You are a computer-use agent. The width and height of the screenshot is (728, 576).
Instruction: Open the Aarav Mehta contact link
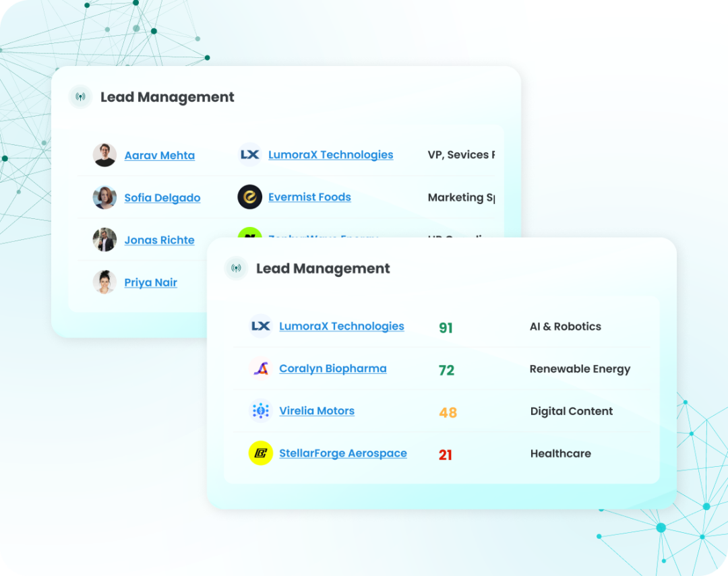coord(159,156)
